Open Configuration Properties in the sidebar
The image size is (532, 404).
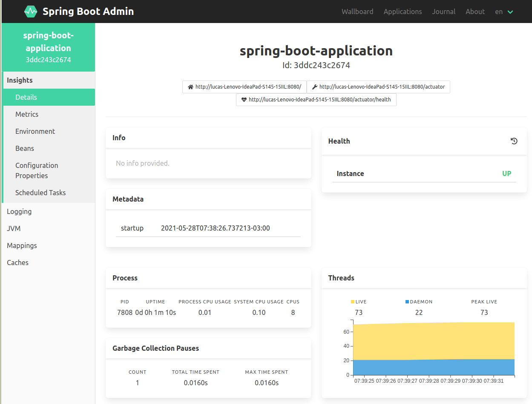pos(48,170)
